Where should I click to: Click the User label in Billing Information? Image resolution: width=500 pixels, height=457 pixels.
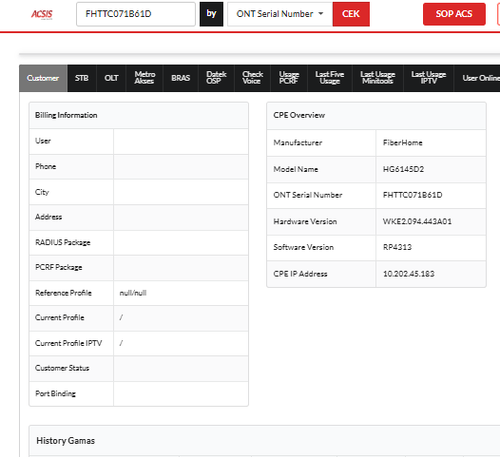tap(43, 141)
